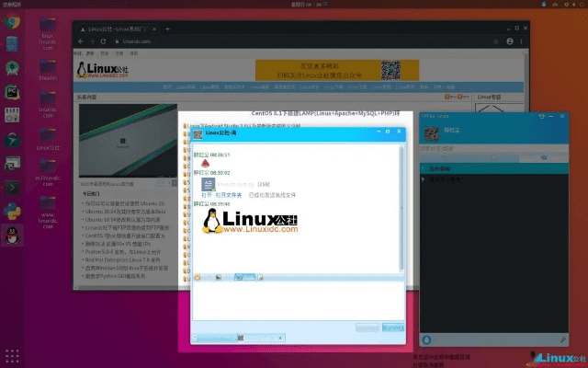Click the close button beside send in chat

click(x=367, y=328)
